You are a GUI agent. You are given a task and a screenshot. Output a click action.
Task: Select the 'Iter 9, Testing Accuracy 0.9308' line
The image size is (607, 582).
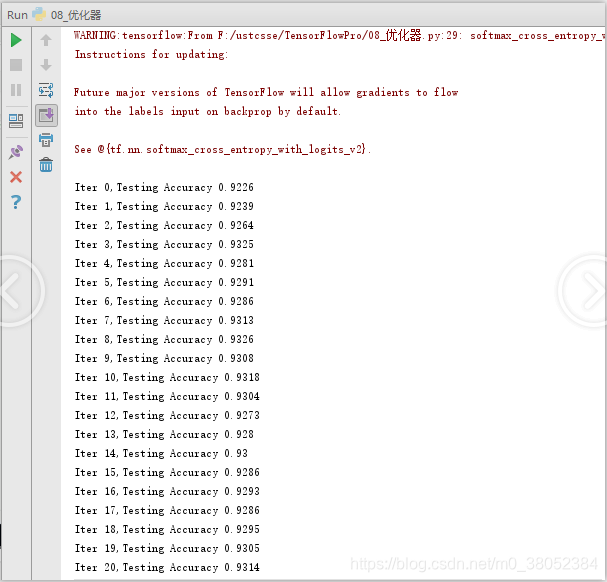(x=164, y=358)
